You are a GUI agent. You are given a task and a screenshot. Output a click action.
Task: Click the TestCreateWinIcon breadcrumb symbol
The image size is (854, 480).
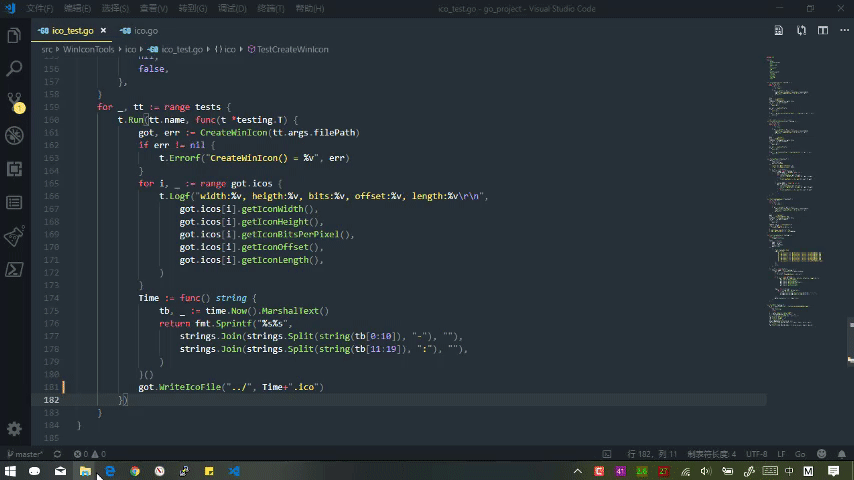[x=288, y=50]
